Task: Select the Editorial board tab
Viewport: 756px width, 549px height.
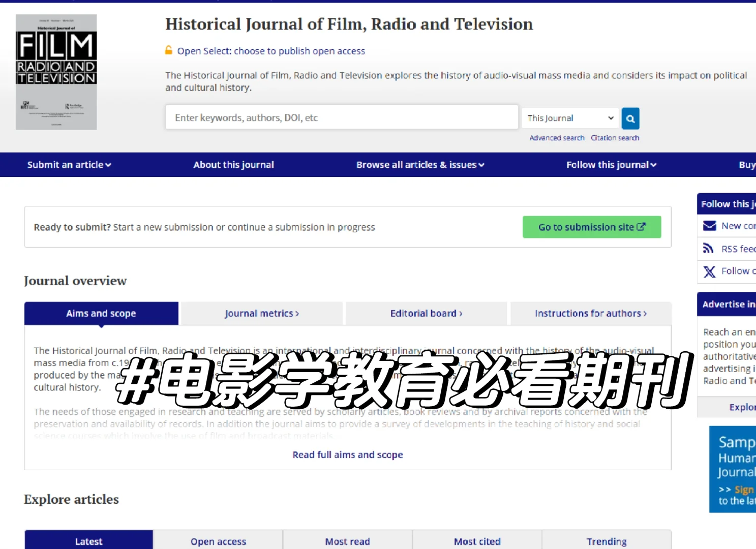Action: pos(426,313)
